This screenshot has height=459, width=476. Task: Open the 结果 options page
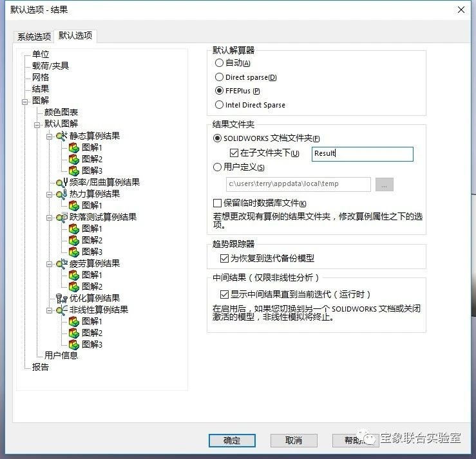[x=41, y=89]
